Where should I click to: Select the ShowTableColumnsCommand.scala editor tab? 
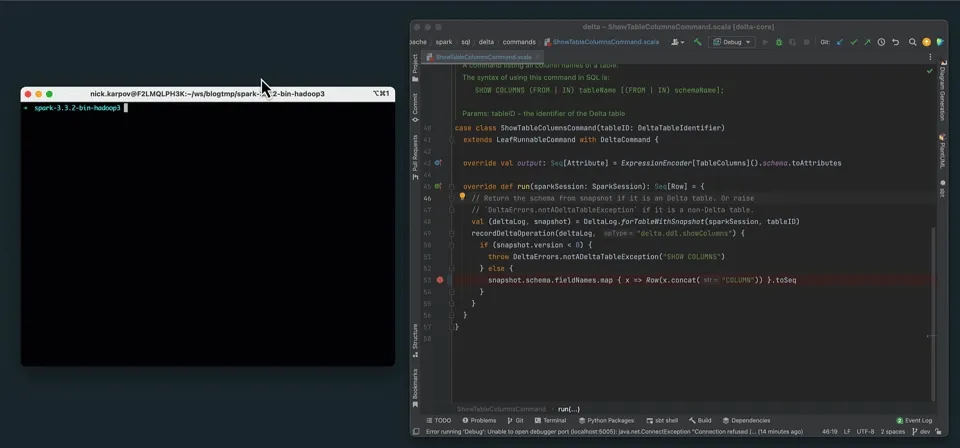pyautogui.click(x=480, y=57)
